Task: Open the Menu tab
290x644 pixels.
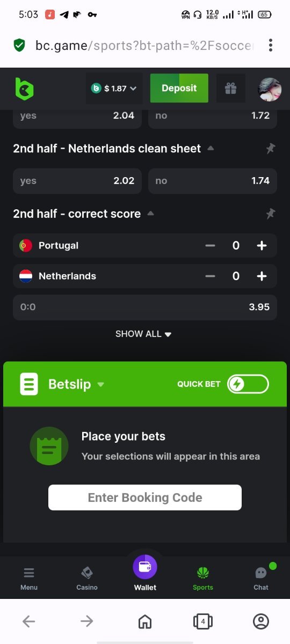Action: pyautogui.click(x=29, y=578)
